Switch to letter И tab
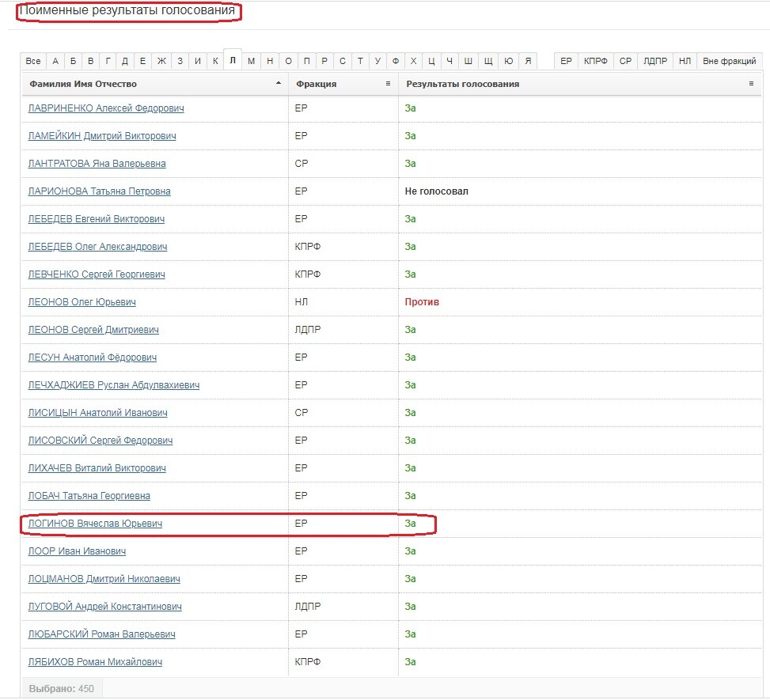The height and width of the screenshot is (700, 770). coord(197,61)
